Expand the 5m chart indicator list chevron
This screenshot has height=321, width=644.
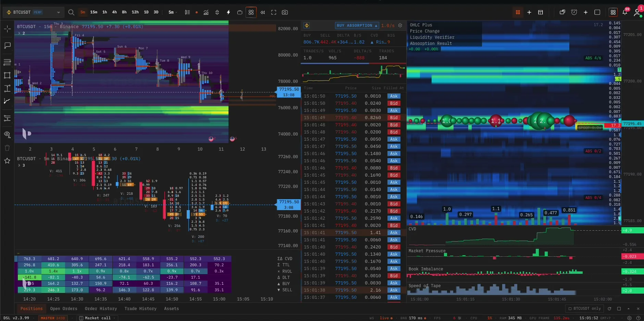click(20, 165)
